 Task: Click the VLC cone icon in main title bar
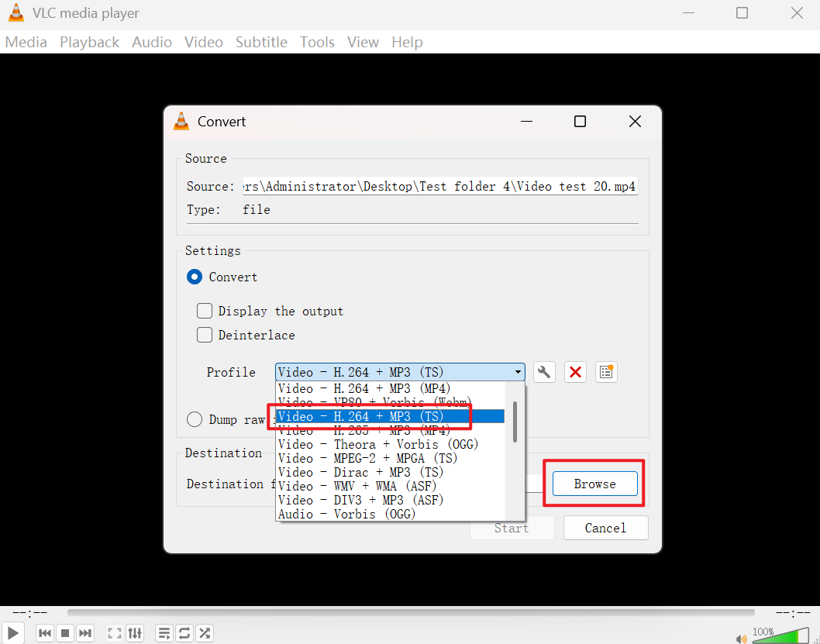(x=16, y=13)
